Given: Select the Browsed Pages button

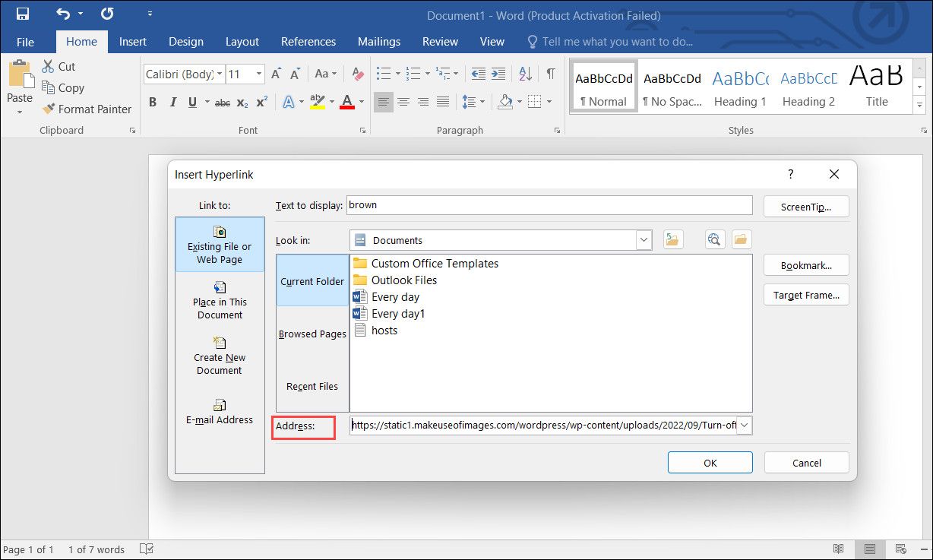Looking at the screenshot, I should (x=312, y=334).
